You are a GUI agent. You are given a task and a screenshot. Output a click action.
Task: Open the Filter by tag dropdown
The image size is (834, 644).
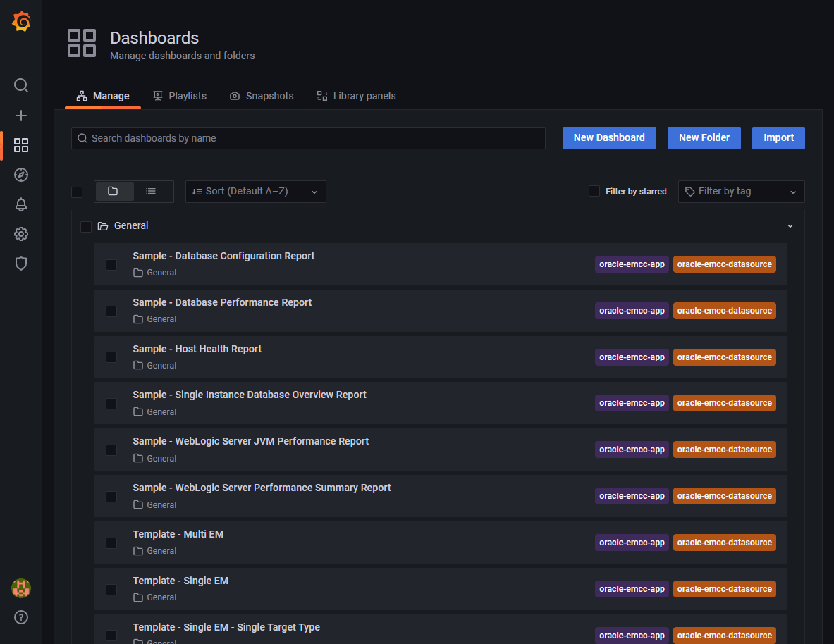coord(740,191)
